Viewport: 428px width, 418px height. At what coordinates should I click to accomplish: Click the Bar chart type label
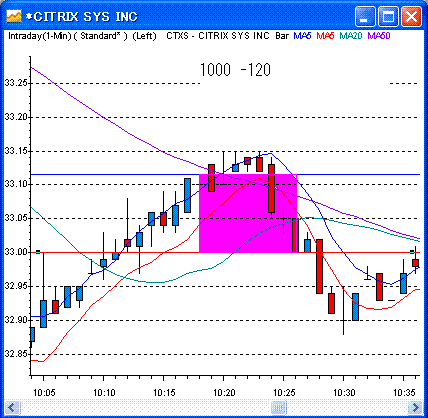coord(282,36)
